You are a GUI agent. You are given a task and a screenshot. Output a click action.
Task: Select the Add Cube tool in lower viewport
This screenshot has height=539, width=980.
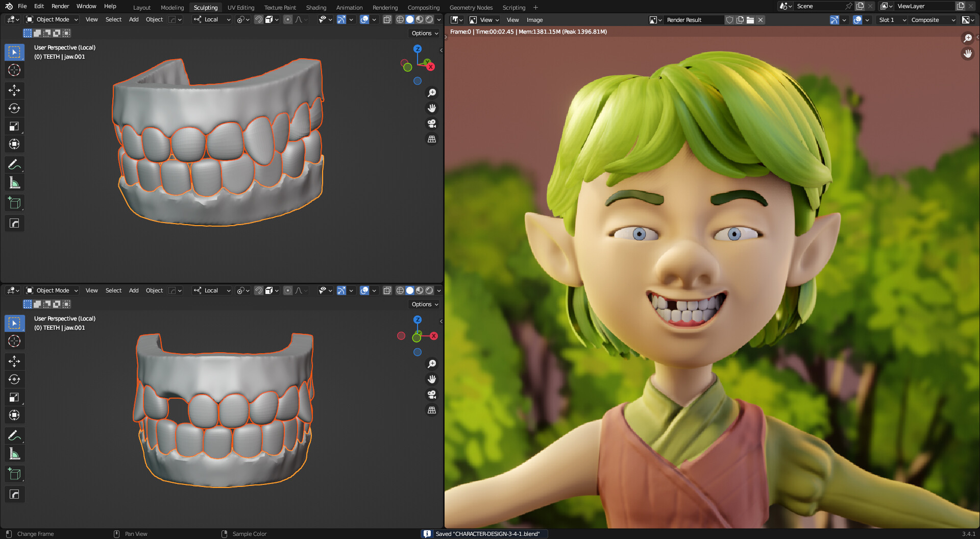click(x=14, y=474)
